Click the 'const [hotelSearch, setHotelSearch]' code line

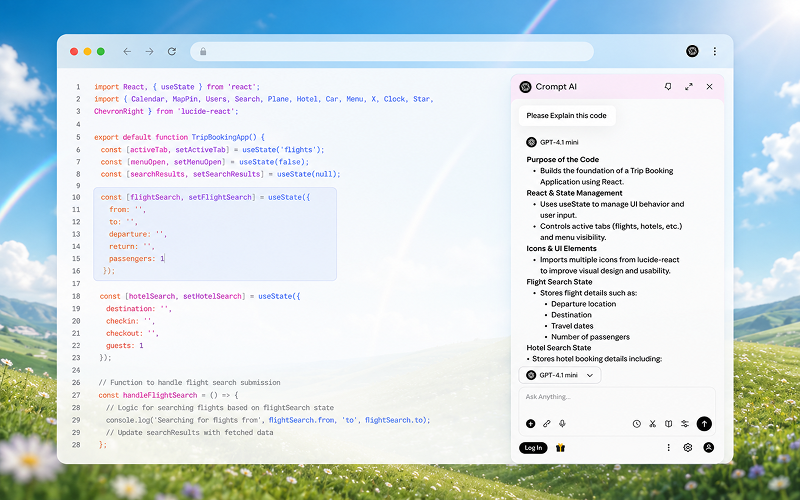200,296
